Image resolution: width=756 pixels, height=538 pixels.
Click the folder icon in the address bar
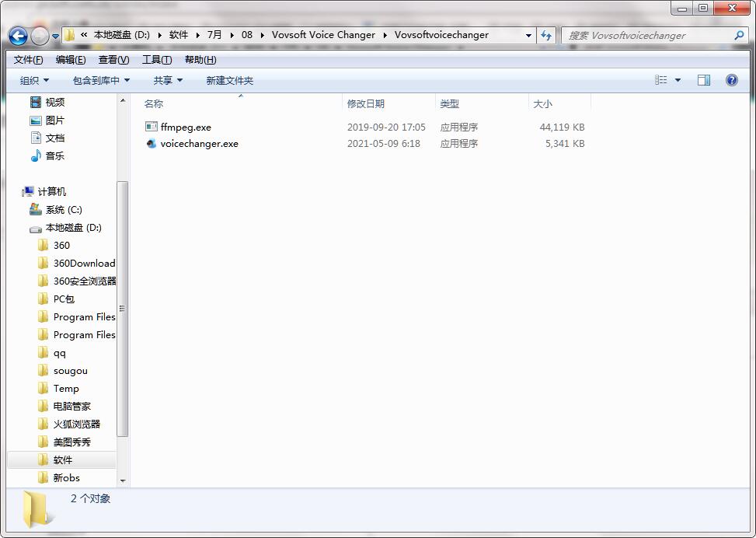[x=69, y=35]
